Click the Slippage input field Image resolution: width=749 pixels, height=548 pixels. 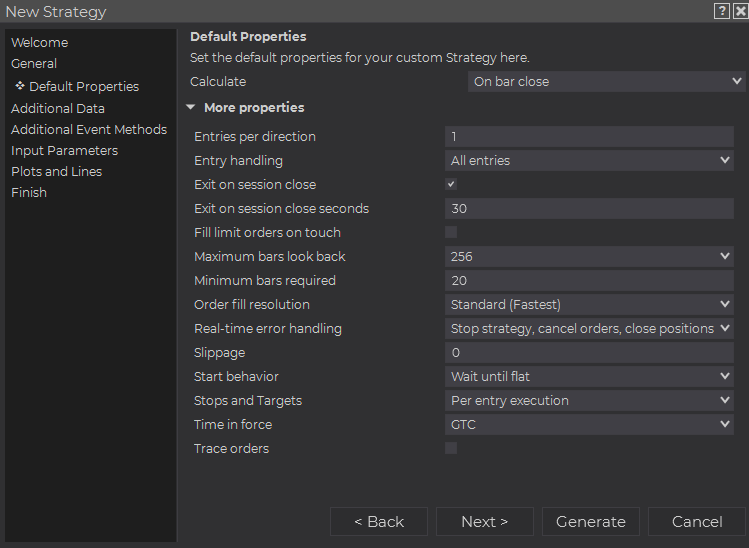[x=589, y=353]
